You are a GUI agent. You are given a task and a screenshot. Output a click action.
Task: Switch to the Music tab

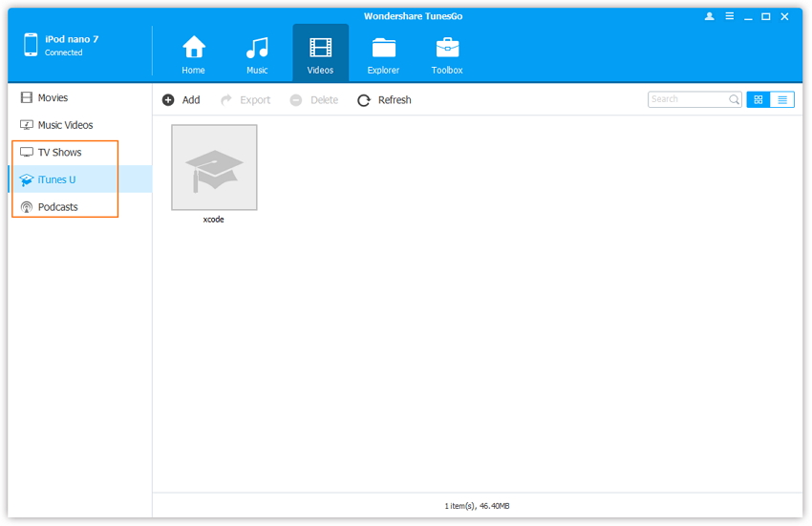[257, 48]
